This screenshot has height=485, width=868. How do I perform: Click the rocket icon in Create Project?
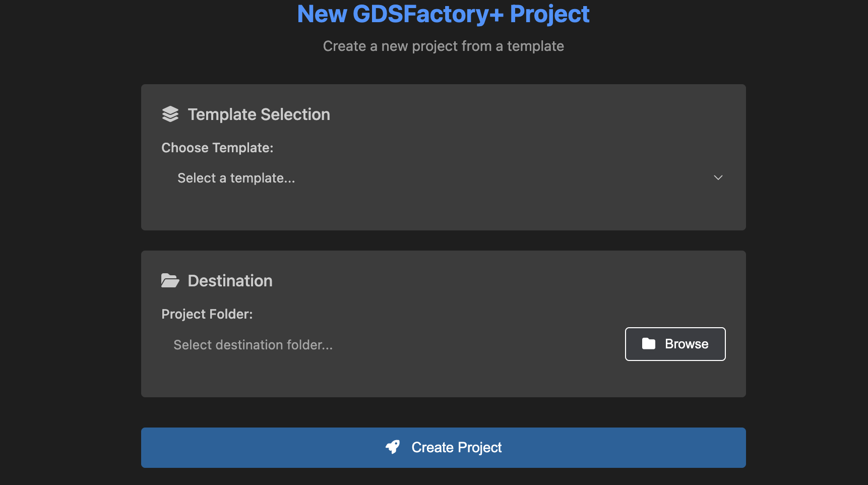pyautogui.click(x=394, y=447)
